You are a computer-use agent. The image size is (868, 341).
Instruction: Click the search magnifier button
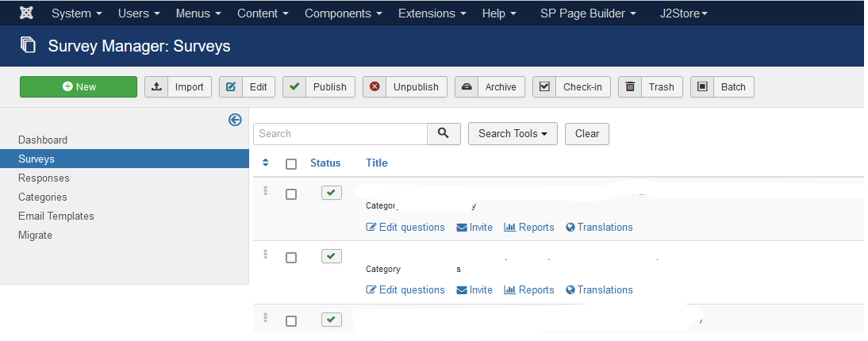tap(444, 133)
